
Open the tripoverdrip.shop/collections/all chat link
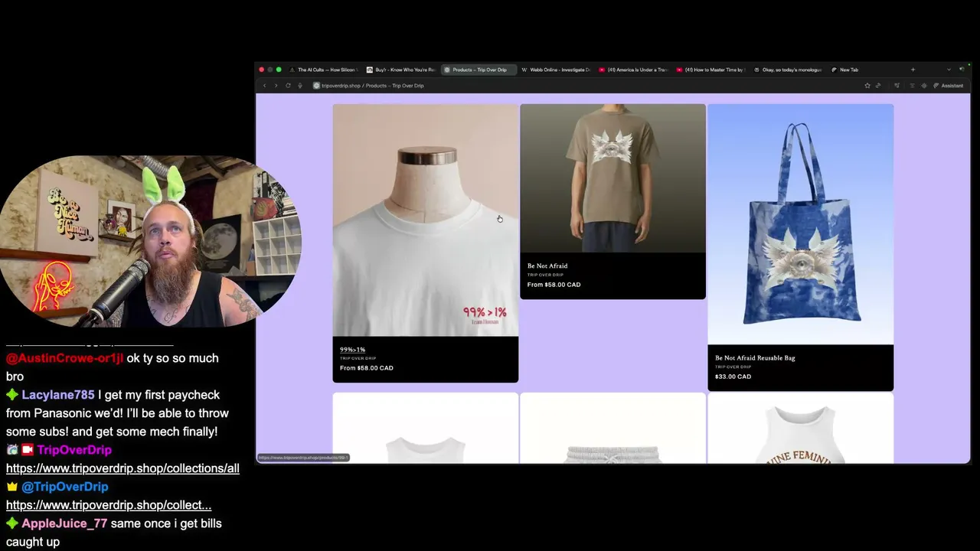(x=122, y=468)
